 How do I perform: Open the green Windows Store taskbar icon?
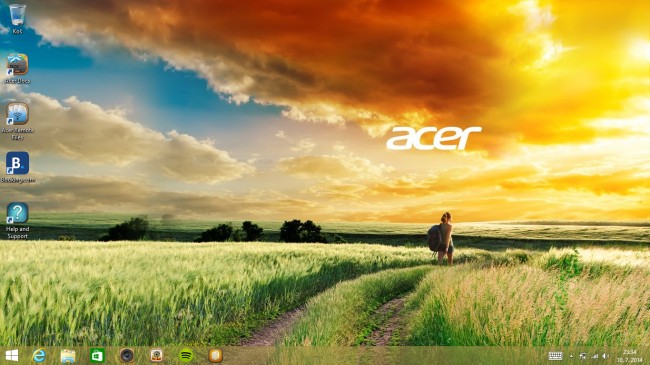[97, 356]
